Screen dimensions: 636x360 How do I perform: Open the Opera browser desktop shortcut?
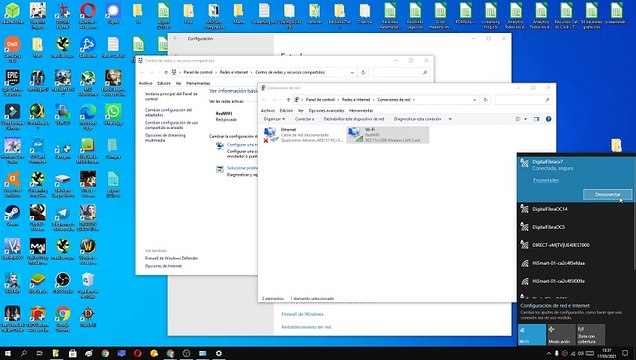pyautogui.click(x=88, y=15)
